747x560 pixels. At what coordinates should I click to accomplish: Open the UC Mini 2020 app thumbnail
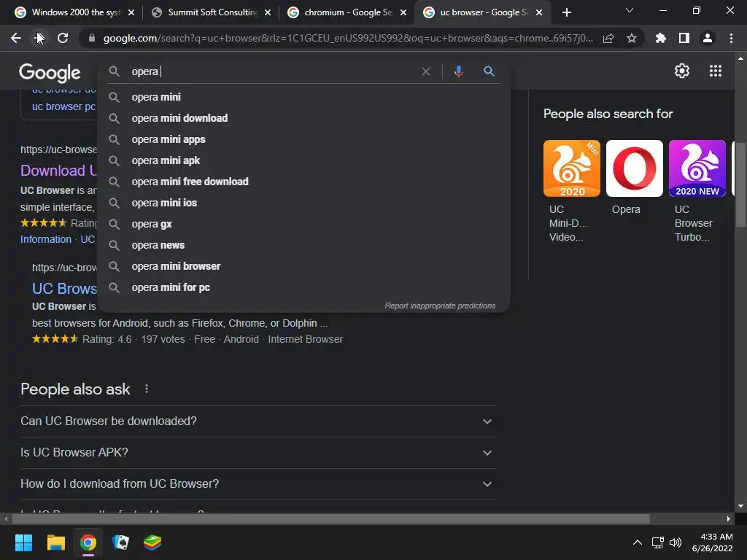572,168
